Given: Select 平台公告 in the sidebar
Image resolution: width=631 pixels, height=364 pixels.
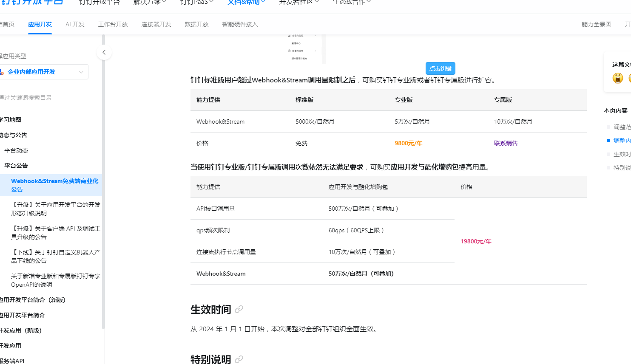Looking at the screenshot, I should point(16,166).
